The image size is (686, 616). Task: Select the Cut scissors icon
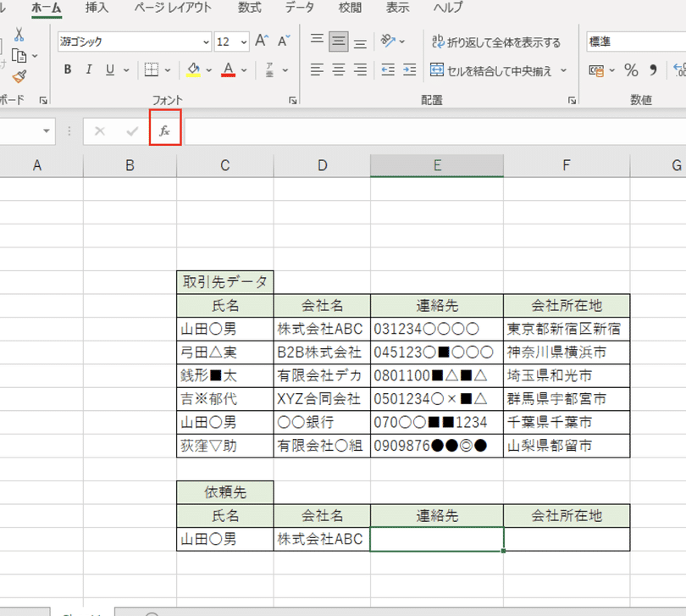(19, 35)
